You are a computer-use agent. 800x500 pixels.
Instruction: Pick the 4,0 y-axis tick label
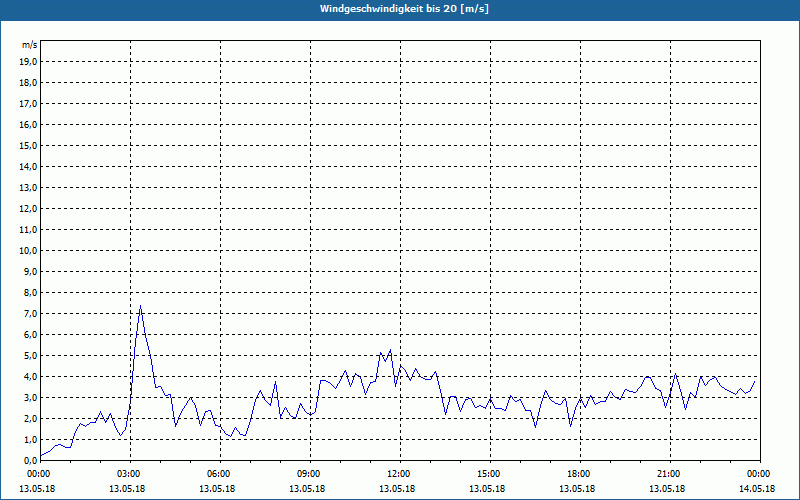tap(30, 377)
